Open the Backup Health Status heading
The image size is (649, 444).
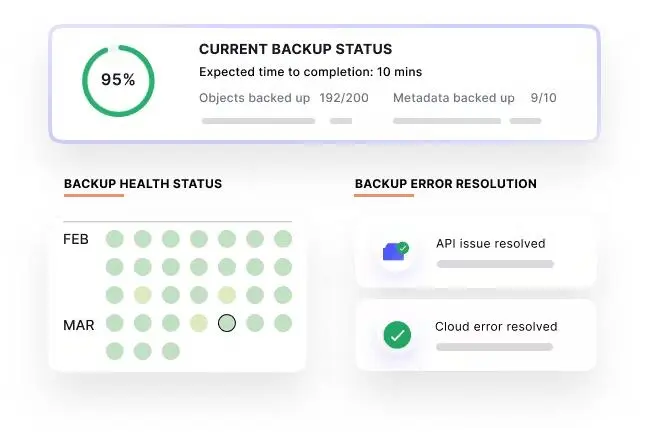click(x=143, y=184)
